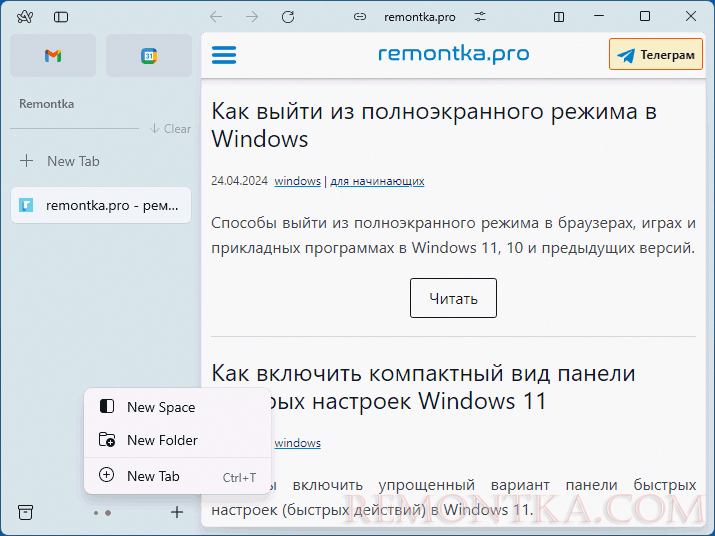This screenshot has width=715, height=536.
Task: Click the remontka.pro address bar text
Action: 420,17
